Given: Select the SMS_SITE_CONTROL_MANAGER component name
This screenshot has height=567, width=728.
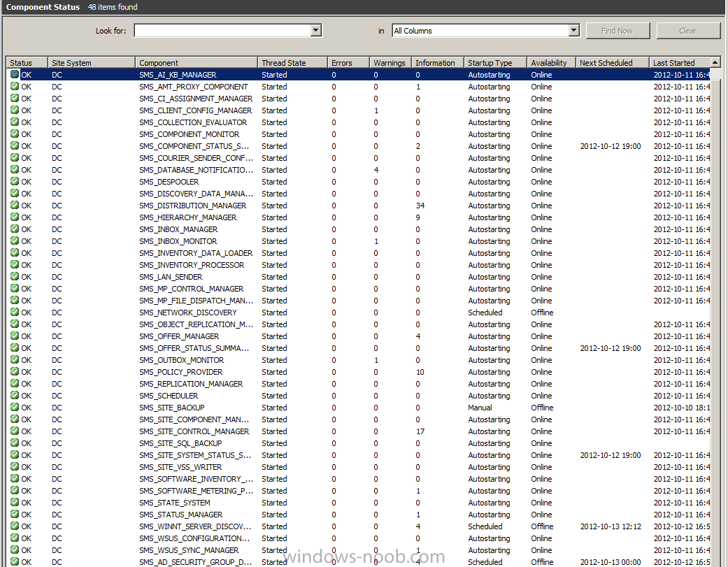Looking at the screenshot, I should pyautogui.click(x=194, y=431).
